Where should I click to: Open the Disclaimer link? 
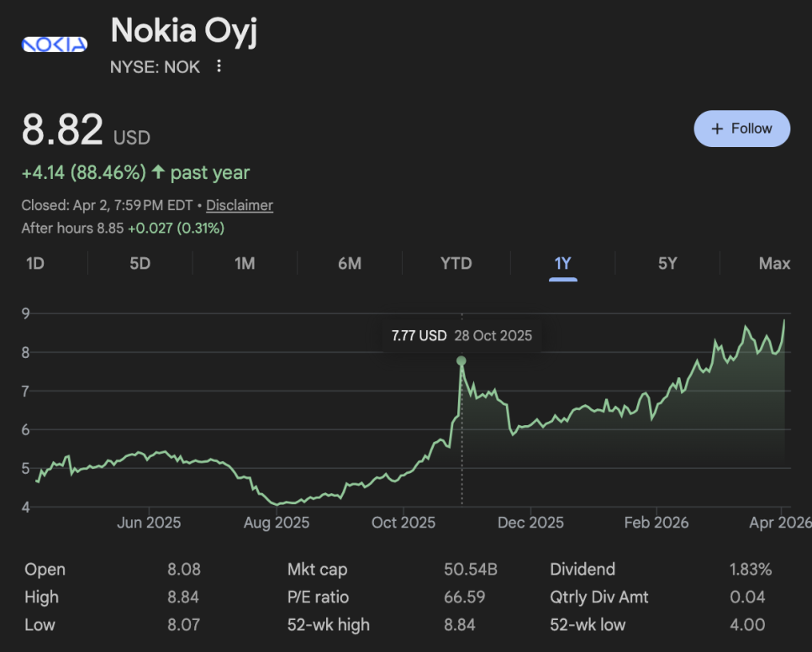[x=240, y=205]
